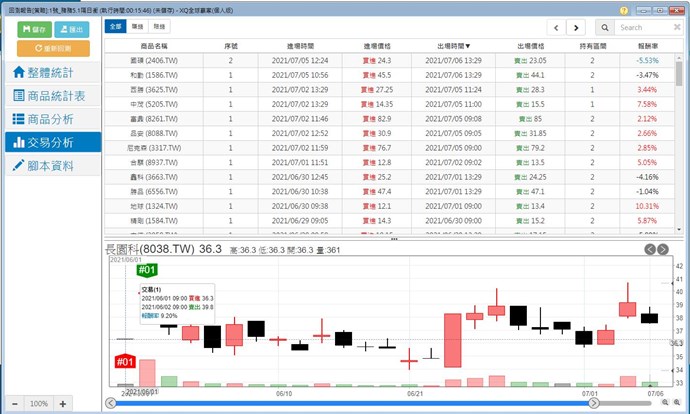
Task: Click the green save button
Action: point(34,29)
